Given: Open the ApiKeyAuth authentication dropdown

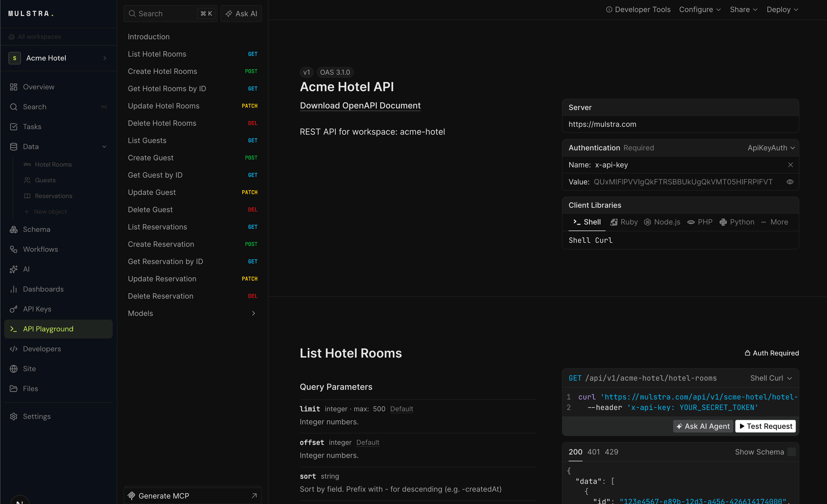Looking at the screenshot, I should pos(771,148).
